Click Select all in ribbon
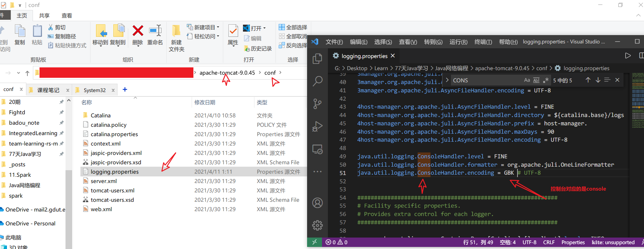 pyautogui.click(x=293, y=27)
